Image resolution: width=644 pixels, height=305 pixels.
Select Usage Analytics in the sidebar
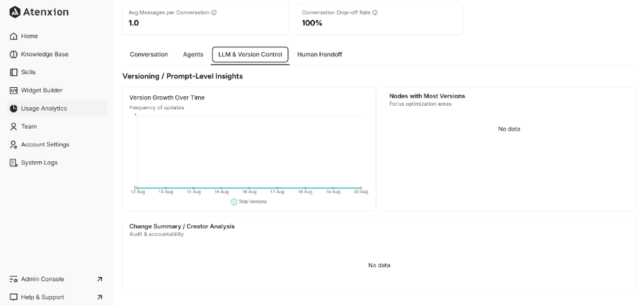pyautogui.click(x=58, y=109)
